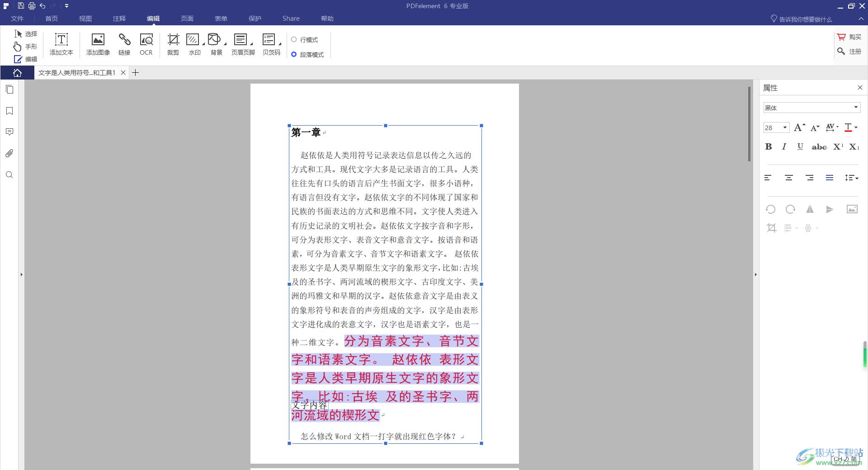
Task: Toggle underline formatting
Action: point(800,146)
